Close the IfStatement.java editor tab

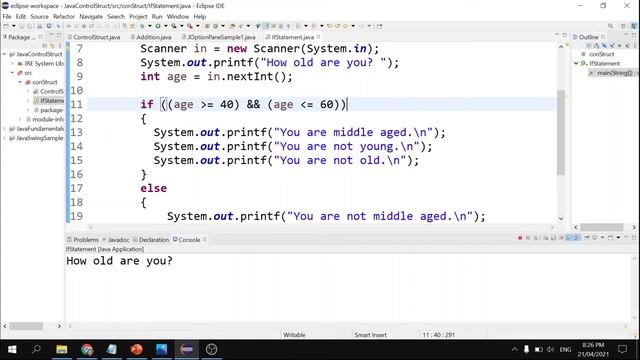point(318,37)
